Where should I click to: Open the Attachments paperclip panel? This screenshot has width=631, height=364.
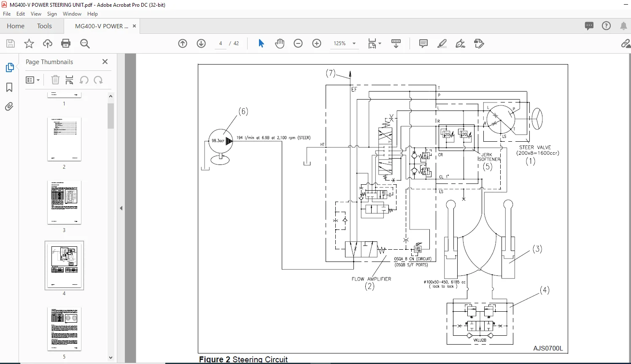tap(9, 106)
